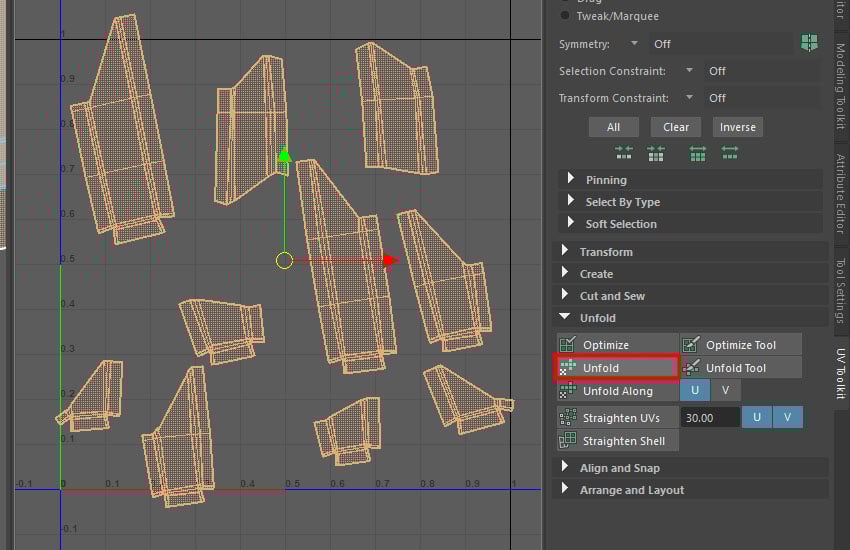Click the last selection icon below Inverse
The height and width of the screenshot is (550, 850).
(x=730, y=153)
